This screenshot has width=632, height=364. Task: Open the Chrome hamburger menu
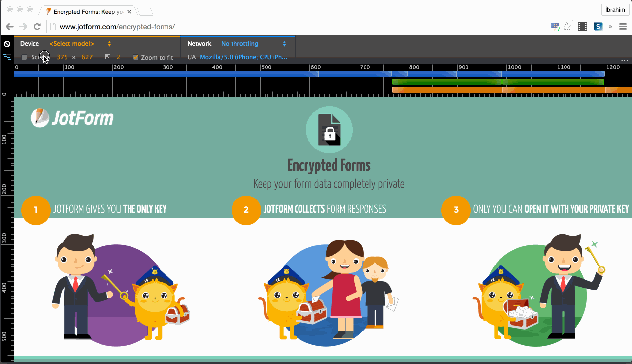(623, 27)
